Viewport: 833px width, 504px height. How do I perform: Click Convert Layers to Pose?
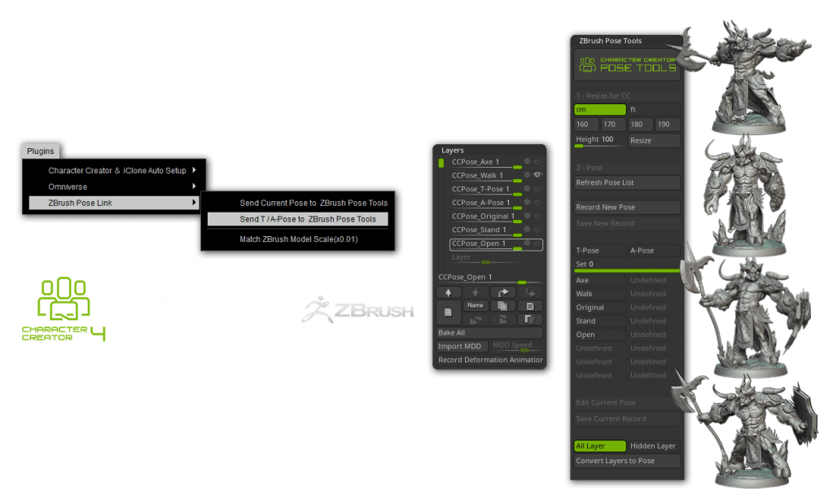627,461
